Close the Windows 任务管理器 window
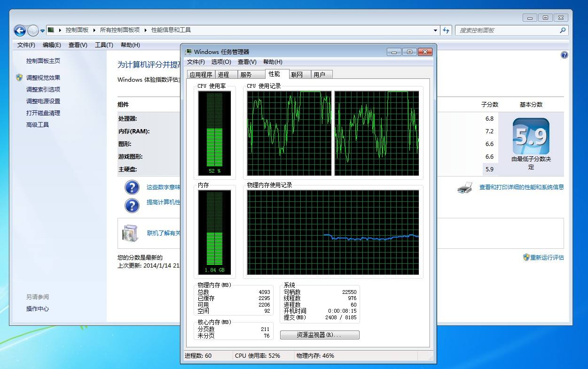Viewport: 588px width, 369px height. pyautogui.click(x=425, y=52)
